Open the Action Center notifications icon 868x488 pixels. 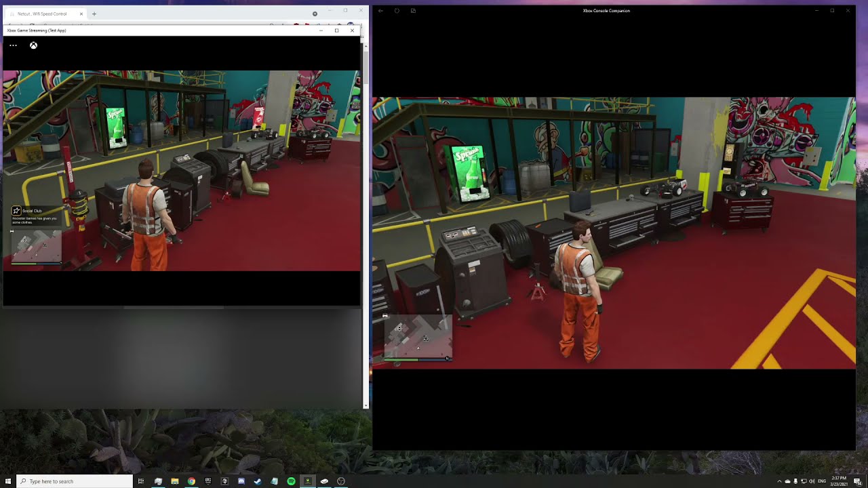click(857, 481)
